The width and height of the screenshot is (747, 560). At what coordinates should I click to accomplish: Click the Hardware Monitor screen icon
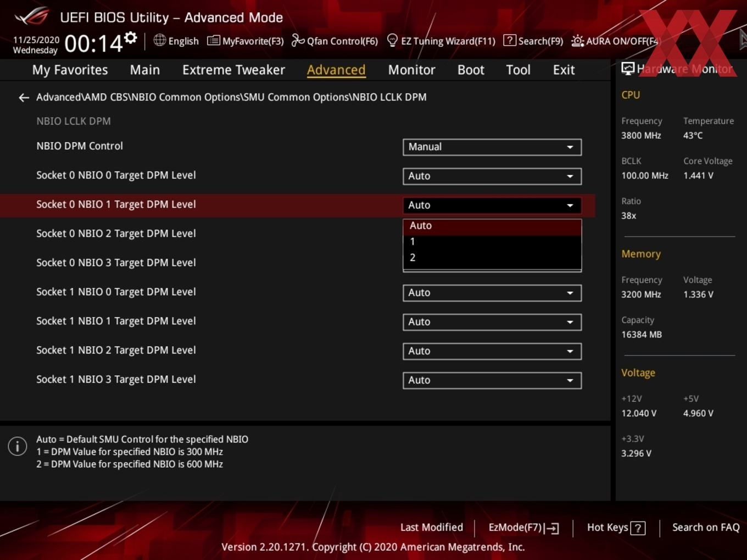[628, 69]
